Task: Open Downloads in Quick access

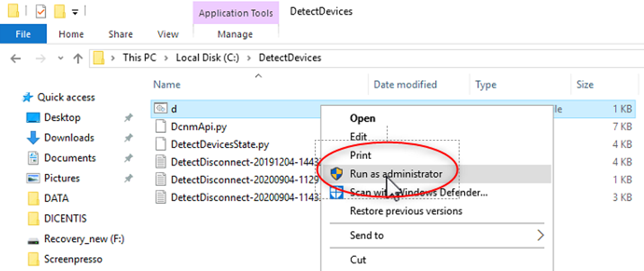Action: coord(69,138)
